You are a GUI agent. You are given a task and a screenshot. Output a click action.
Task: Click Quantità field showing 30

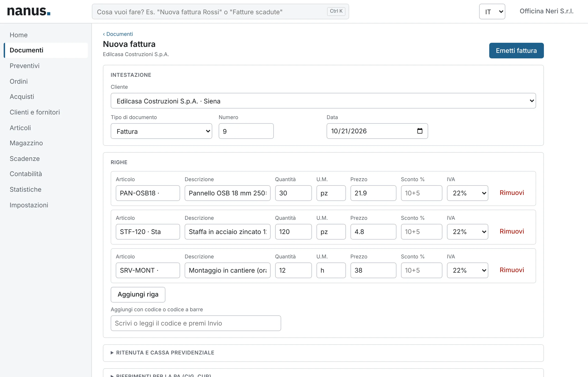293,193
